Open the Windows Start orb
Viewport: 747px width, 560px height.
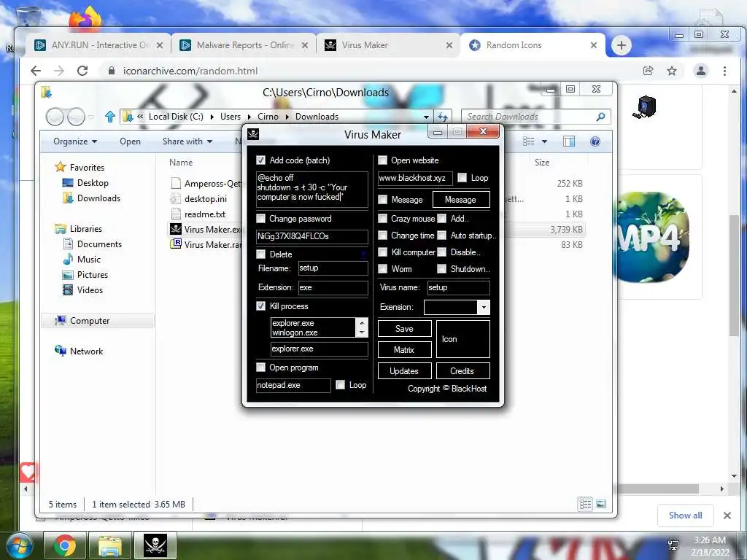point(19,545)
